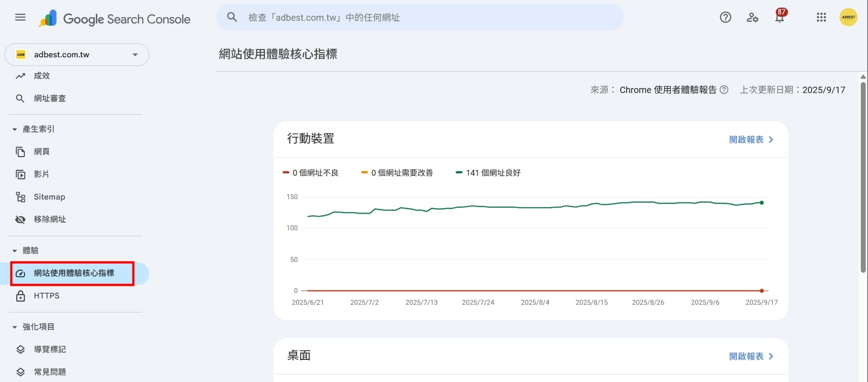Click the orange legend 0 個網址需要改善
Viewport: 868px width, 382px height.
(x=397, y=173)
